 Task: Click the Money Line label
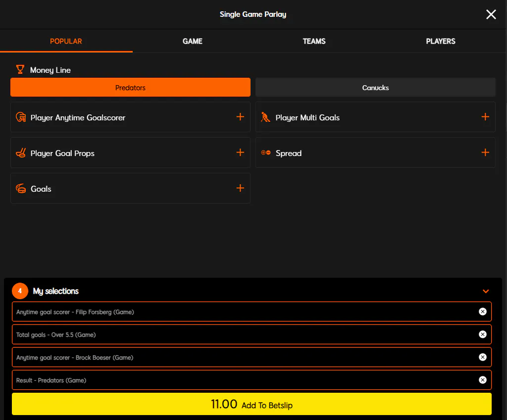click(x=50, y=70)
